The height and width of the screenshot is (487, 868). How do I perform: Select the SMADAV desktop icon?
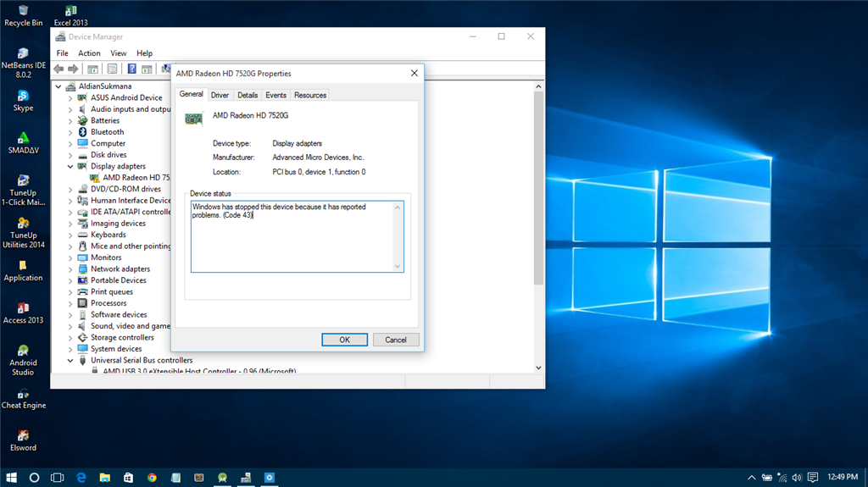(23, 143)
